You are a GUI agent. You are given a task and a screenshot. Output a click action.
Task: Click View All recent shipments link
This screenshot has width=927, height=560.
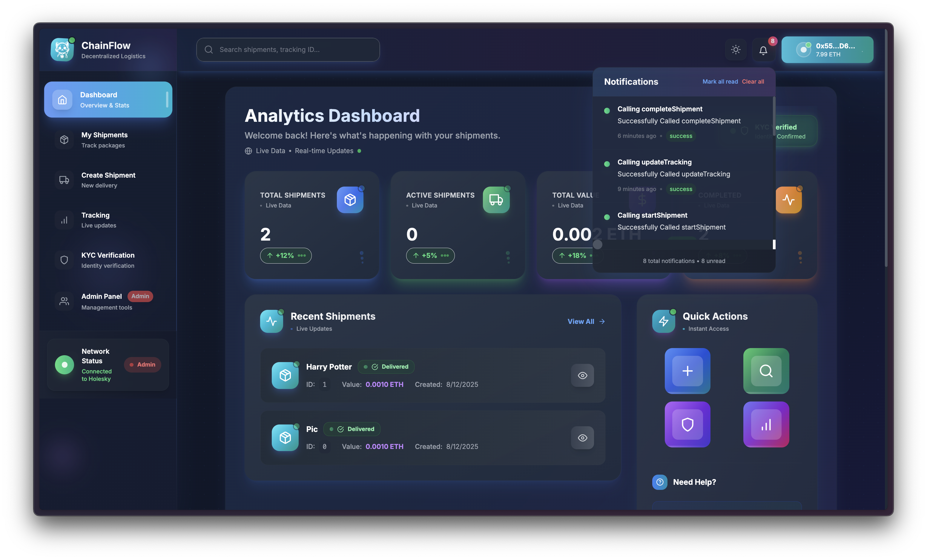586,321
